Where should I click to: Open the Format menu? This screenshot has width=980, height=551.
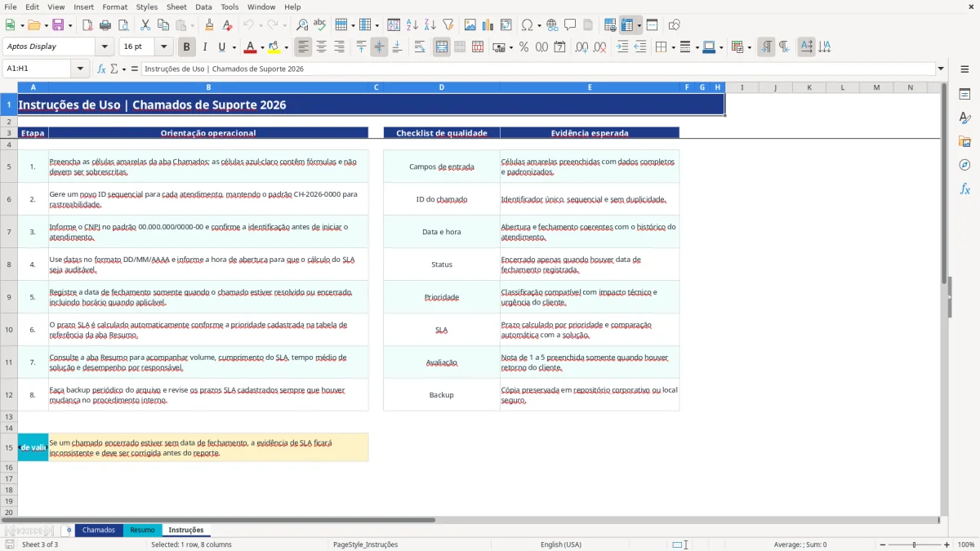coord(114,7)
